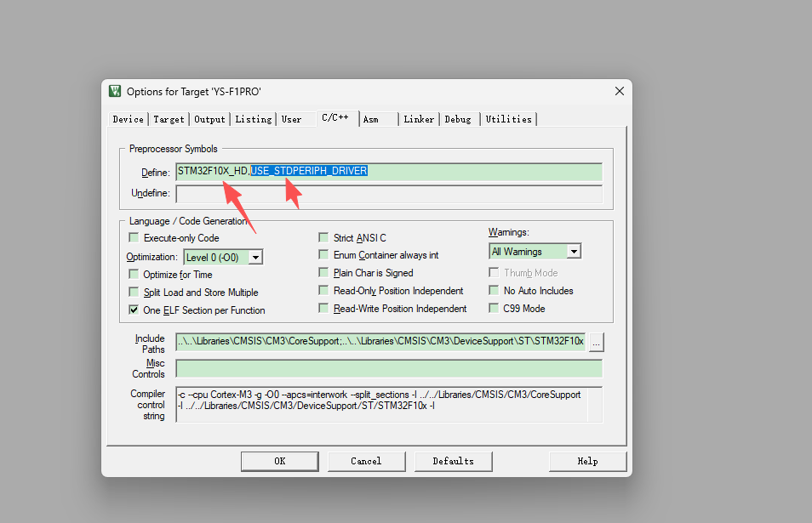This screenshot has width=812, height=523.
Task: Enable Read-Only Position Independent
Action: [323, 290]
